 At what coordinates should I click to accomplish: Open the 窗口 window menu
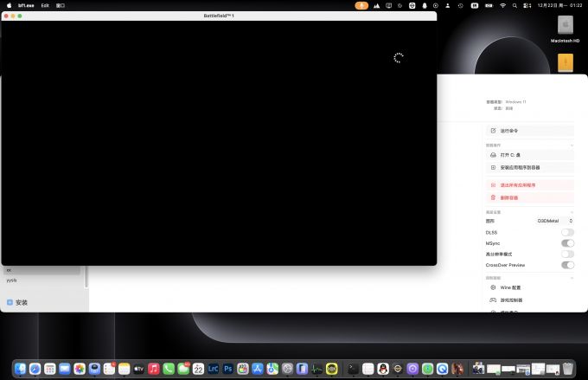tap(61, 5)
